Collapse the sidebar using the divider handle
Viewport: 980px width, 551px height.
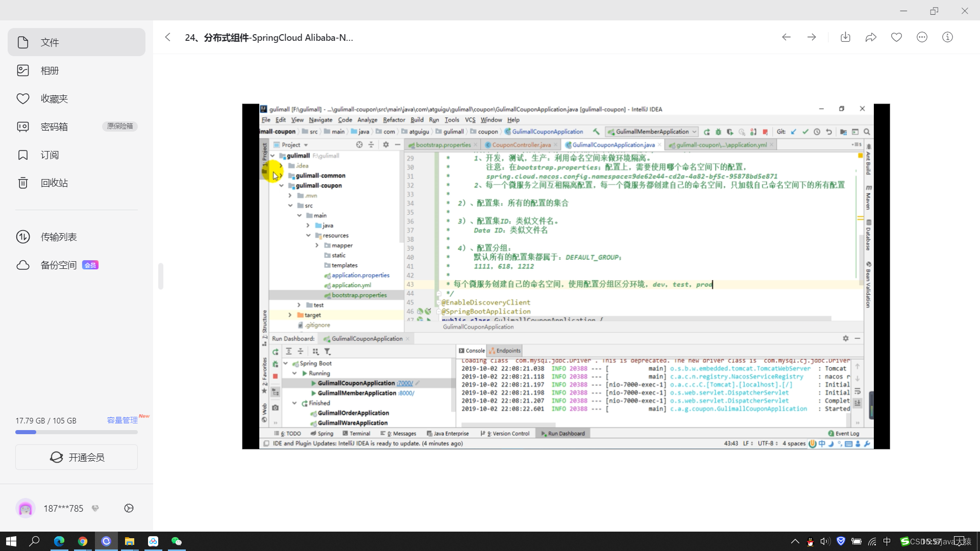[161, 276]
